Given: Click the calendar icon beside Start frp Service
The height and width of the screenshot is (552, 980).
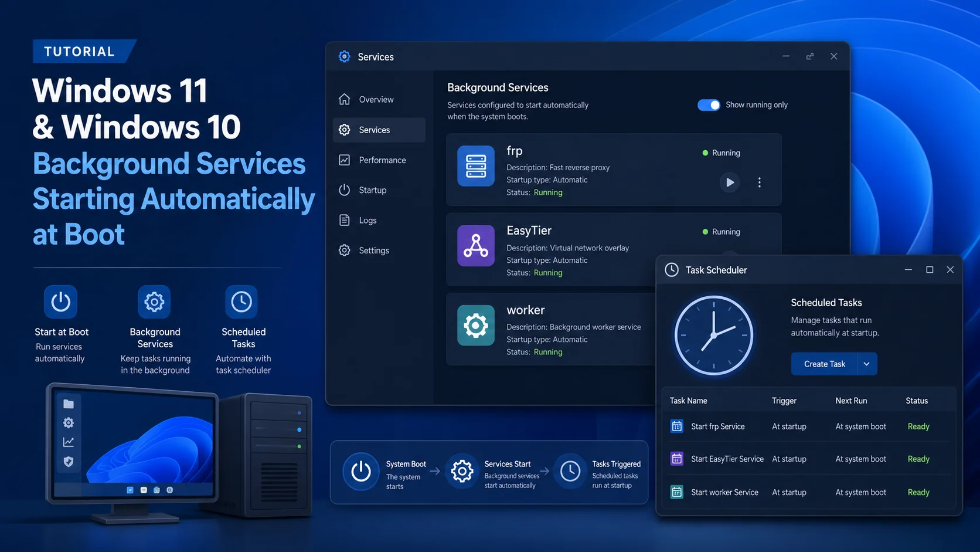Looking at the screenshot, I should click(x=677, y=426).
